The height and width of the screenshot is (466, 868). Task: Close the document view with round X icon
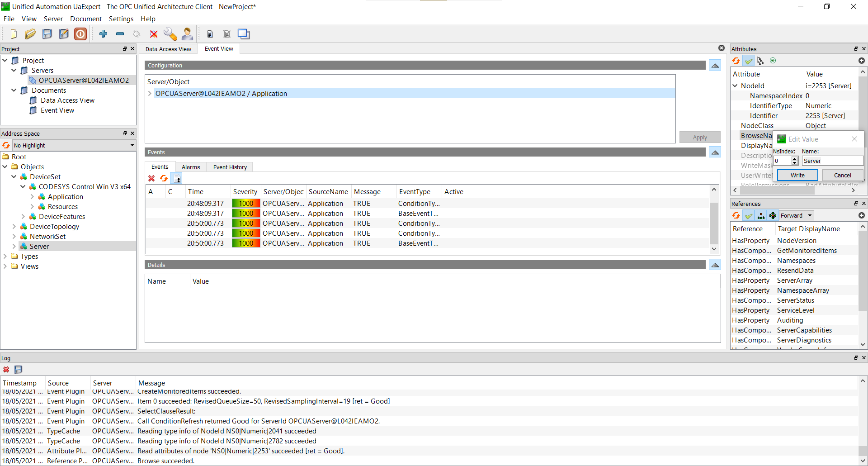coord(722,48)
